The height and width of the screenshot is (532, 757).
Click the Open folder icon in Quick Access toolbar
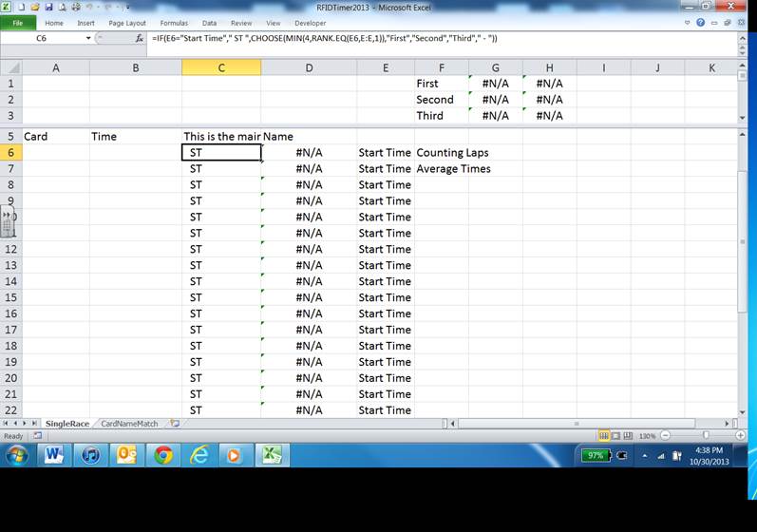[35, 8]
